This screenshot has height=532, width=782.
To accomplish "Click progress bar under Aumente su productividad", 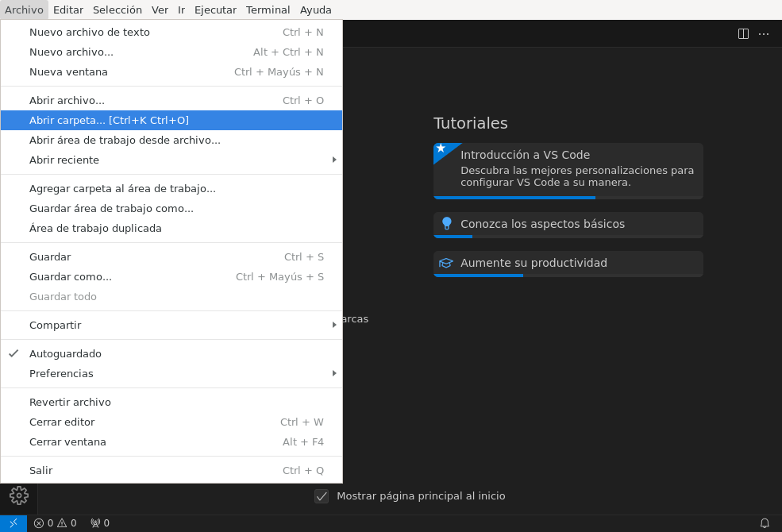I will (568, 276).
